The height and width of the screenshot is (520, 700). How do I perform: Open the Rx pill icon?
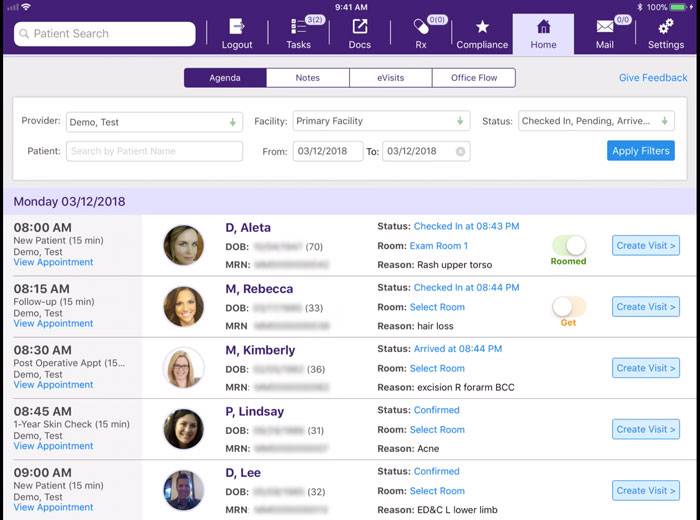[x=421, y=26]
